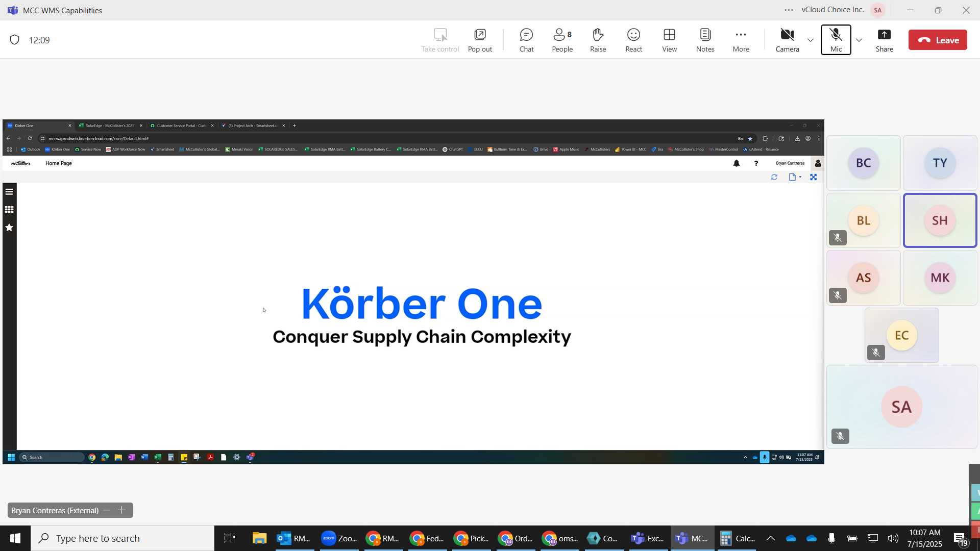This screenshot has width=980, height=551.
Task: Switch to the Körber One browser tab
Action: tap(39, 126)
